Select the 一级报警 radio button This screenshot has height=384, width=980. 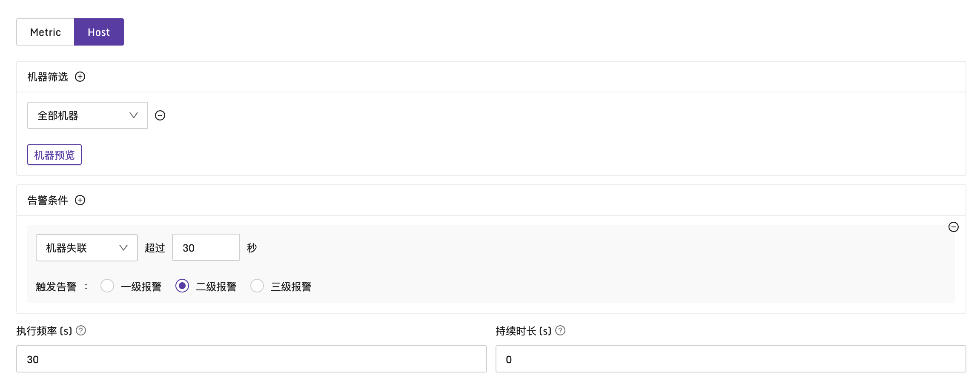coord(107,286)
